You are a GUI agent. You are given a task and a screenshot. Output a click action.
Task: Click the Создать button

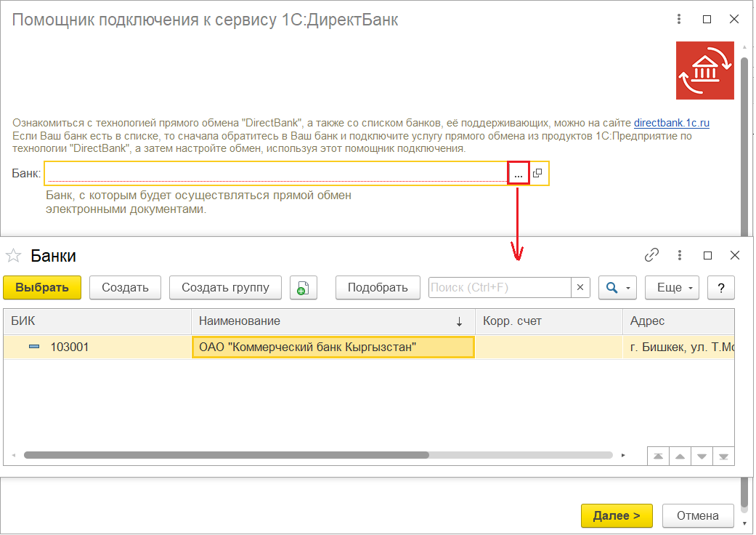[125, 288]
